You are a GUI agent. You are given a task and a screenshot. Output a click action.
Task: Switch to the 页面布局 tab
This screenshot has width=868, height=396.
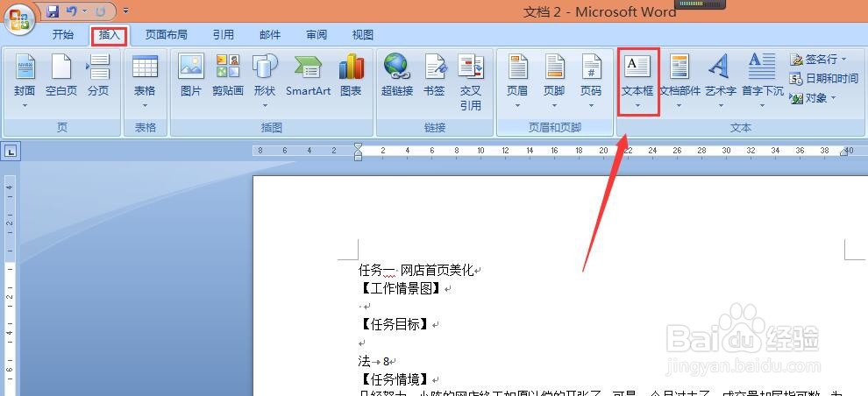coord(166,35)
